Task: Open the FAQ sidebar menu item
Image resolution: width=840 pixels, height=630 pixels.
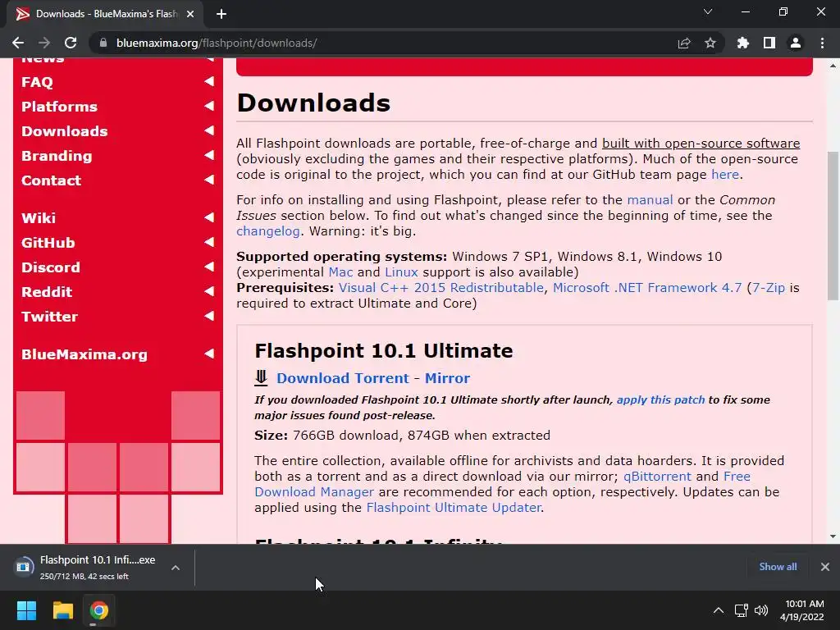Action: point(37,82)
